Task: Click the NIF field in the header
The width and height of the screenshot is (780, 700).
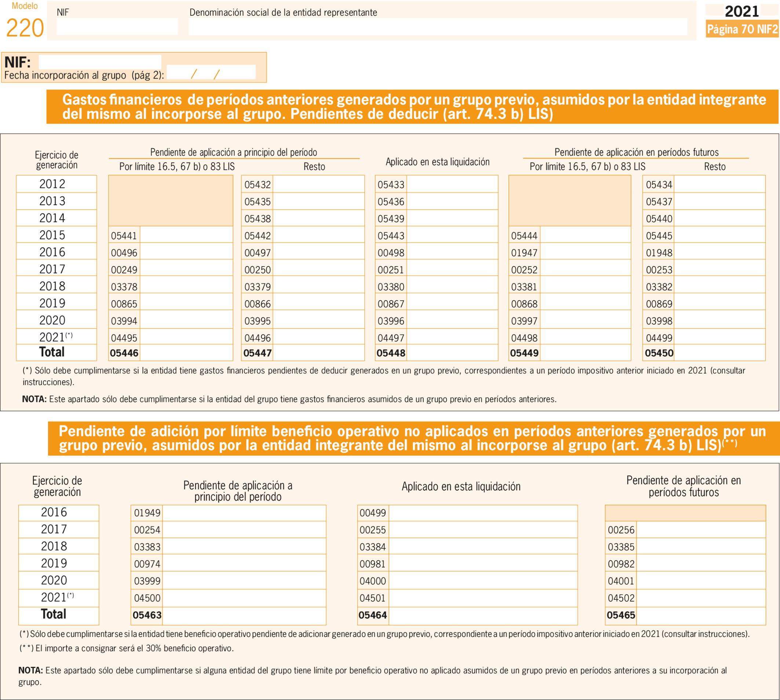Action: pyautogui.click(x=117, y=26)
